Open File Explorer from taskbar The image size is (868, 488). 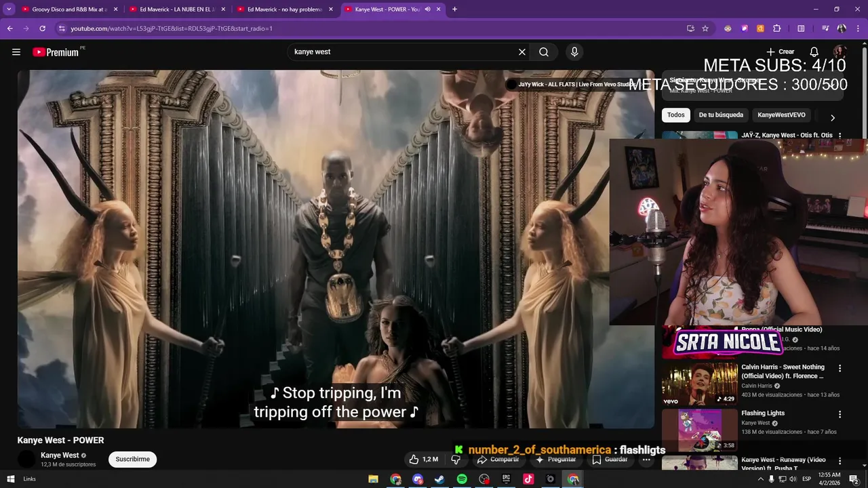tap(373, 479)
